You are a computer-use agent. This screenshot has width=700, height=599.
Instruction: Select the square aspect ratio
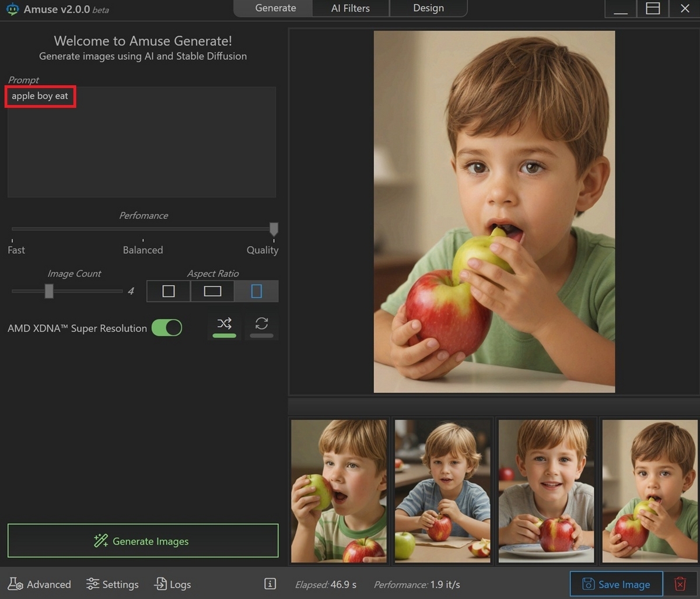point(169,291)
